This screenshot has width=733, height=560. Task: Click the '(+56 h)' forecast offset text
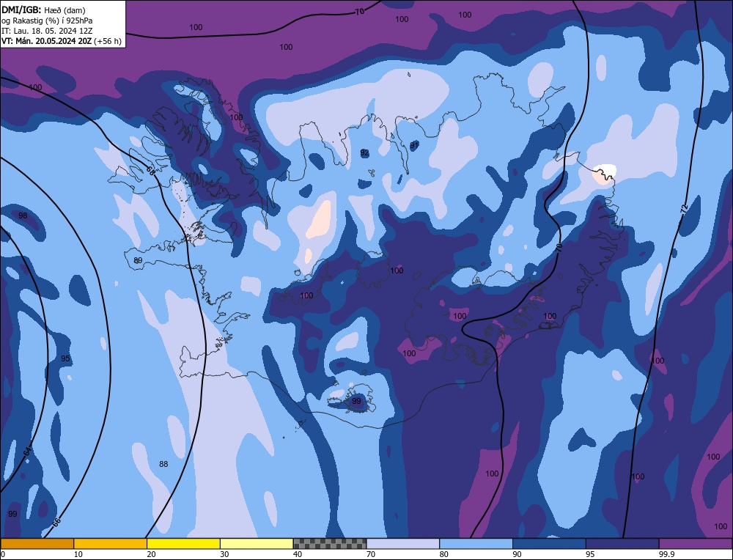pos(108,41)
